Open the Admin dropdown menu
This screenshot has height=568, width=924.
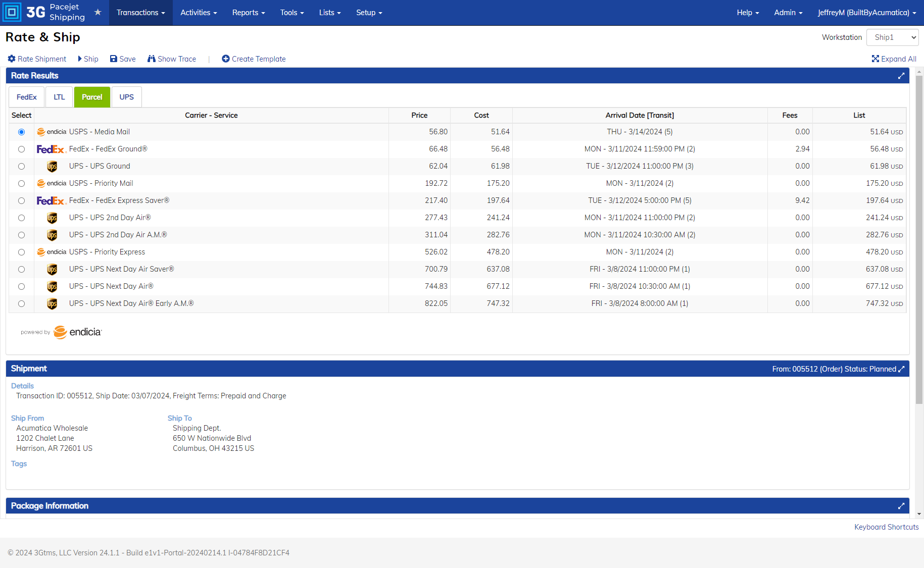[x=788, y=13]
